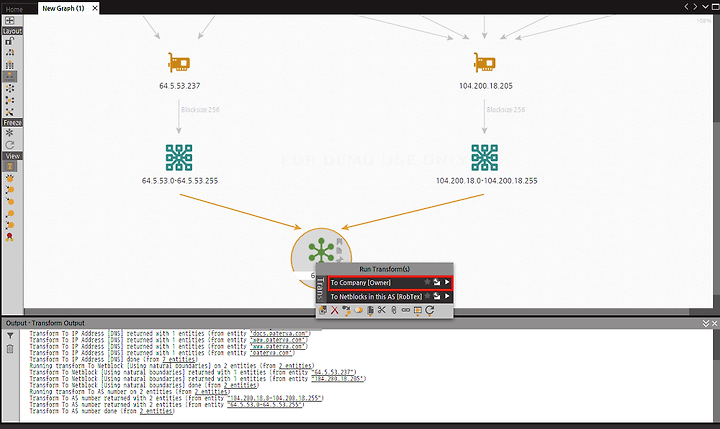The image size is (720, 429).
Task: Open the www.paterva.com link in output
Action: click(x=279, y=346)
